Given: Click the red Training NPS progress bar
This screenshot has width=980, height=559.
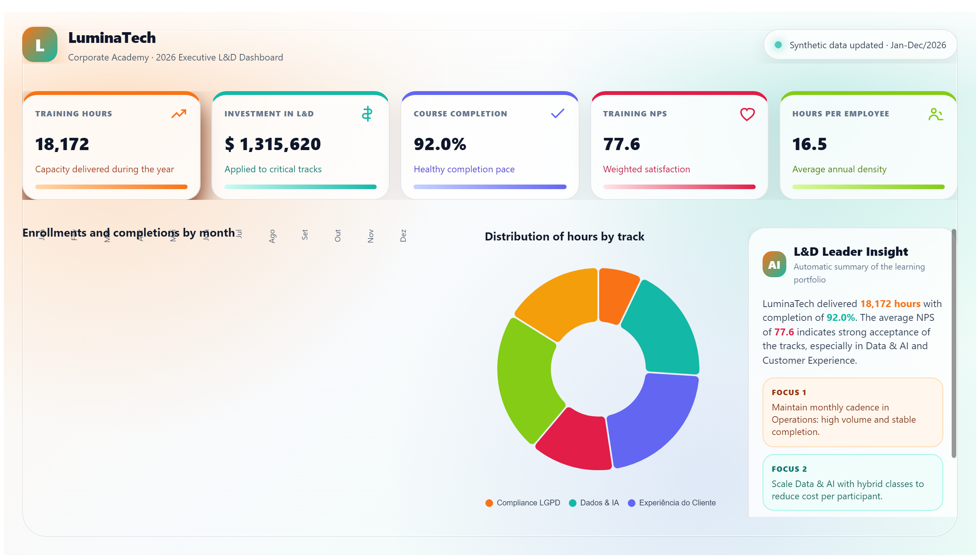Looking at the screenshot, I should click(679, 187).
